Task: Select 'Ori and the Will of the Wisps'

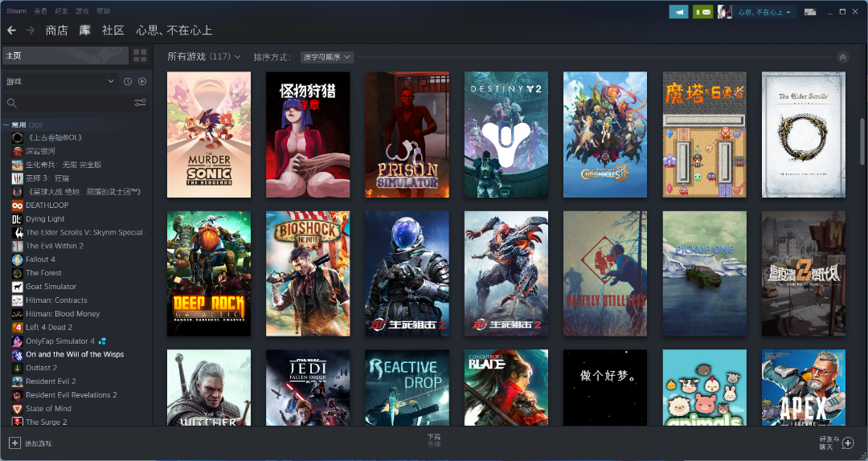Action: (75, 354)
